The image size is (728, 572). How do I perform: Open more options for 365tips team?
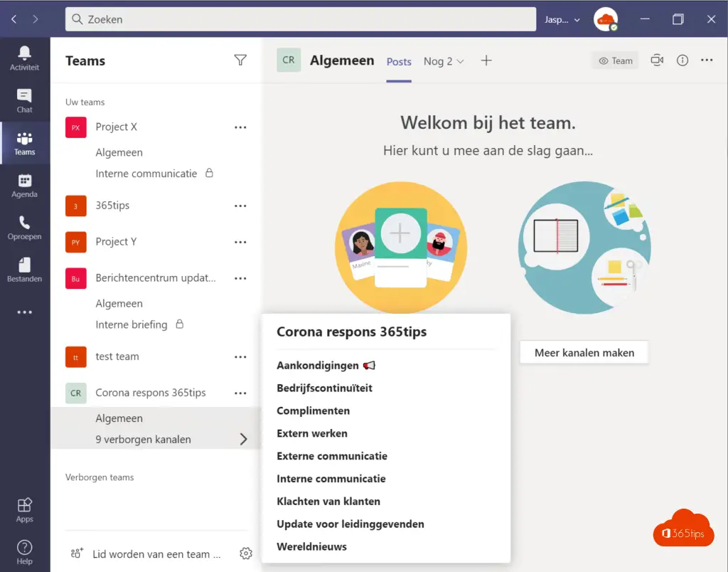[240, 206]
